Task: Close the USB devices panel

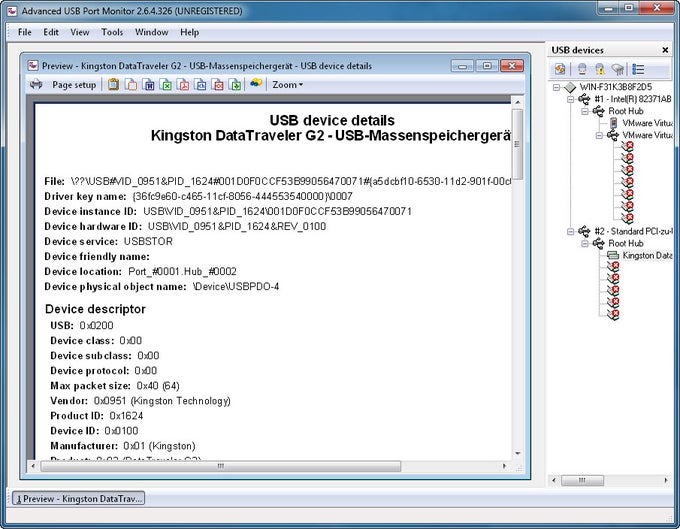Action: tap(665, 50)
